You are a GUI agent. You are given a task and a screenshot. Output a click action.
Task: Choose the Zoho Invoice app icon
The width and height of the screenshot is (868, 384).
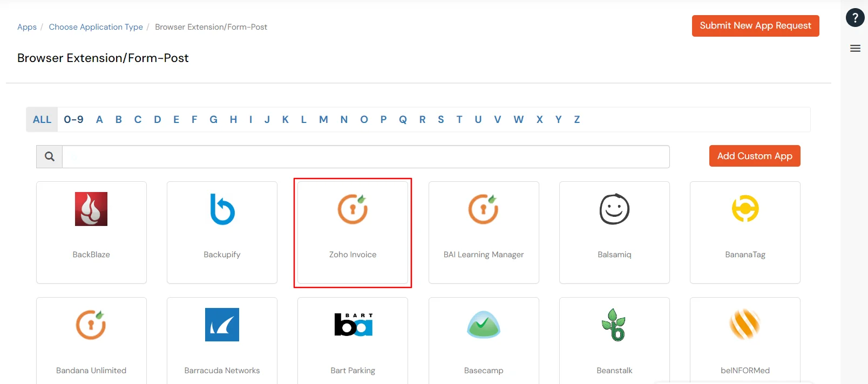[352, 209]
